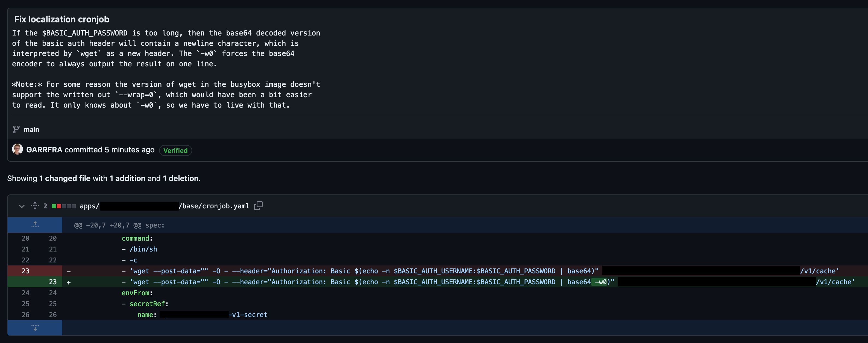Click the '- /bin/sh' code line
Viewport: 868px width, 343px height.
pyautogui.click(x=139, y=249)
